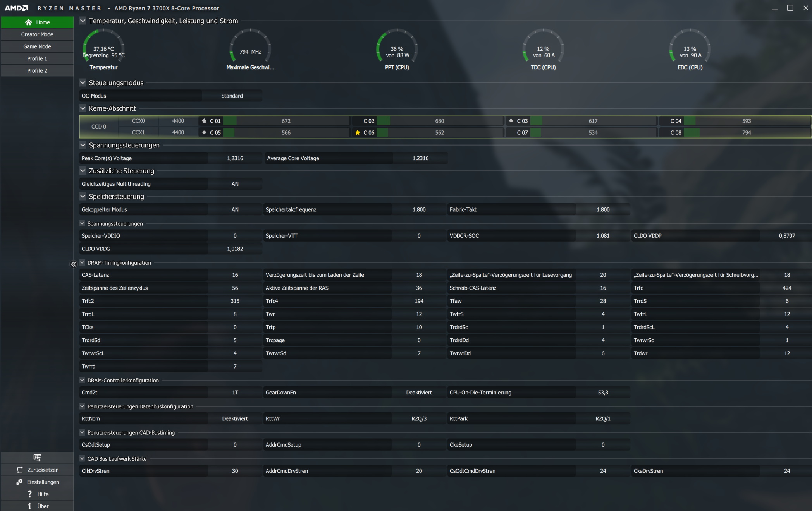Click the gold star on core C 06

(x=358, y=132)
